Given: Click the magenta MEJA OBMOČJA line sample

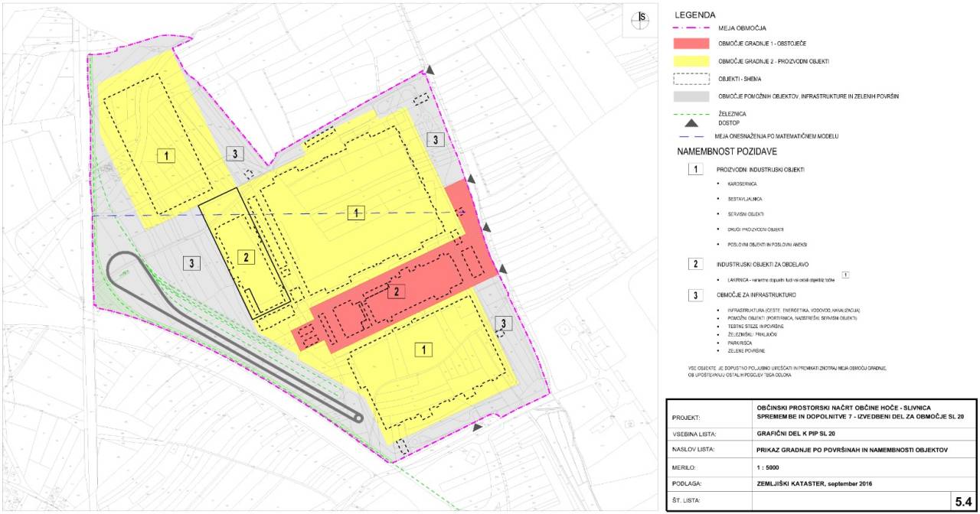Looking at the screenshot, I should 693,28.
